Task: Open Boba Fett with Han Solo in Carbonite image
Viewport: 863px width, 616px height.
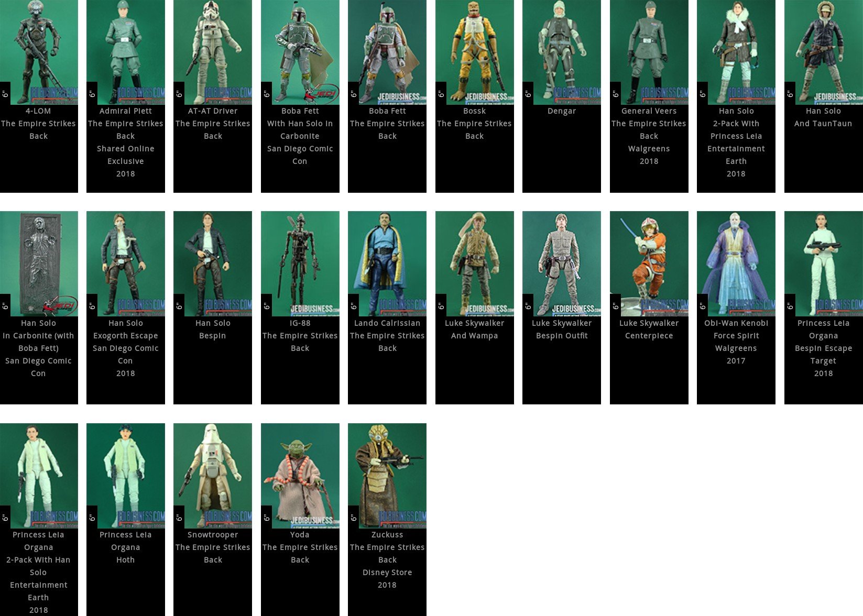Action: pyautogui.click(x=300, y=52)
